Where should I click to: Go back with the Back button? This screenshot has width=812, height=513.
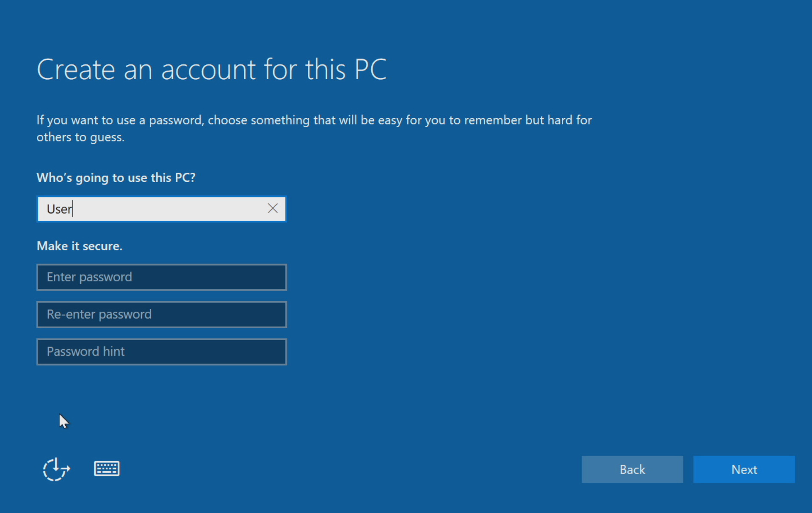632,469
